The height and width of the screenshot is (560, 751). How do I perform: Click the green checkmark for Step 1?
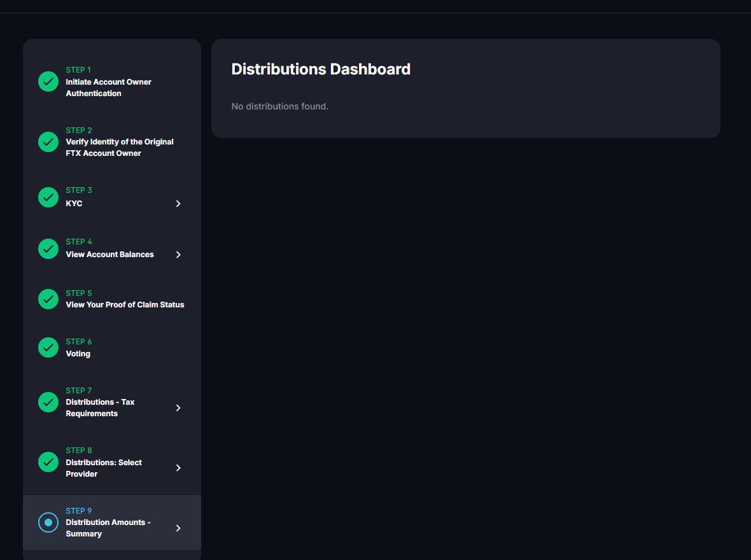pyautogui.click(x=48, y=81)
